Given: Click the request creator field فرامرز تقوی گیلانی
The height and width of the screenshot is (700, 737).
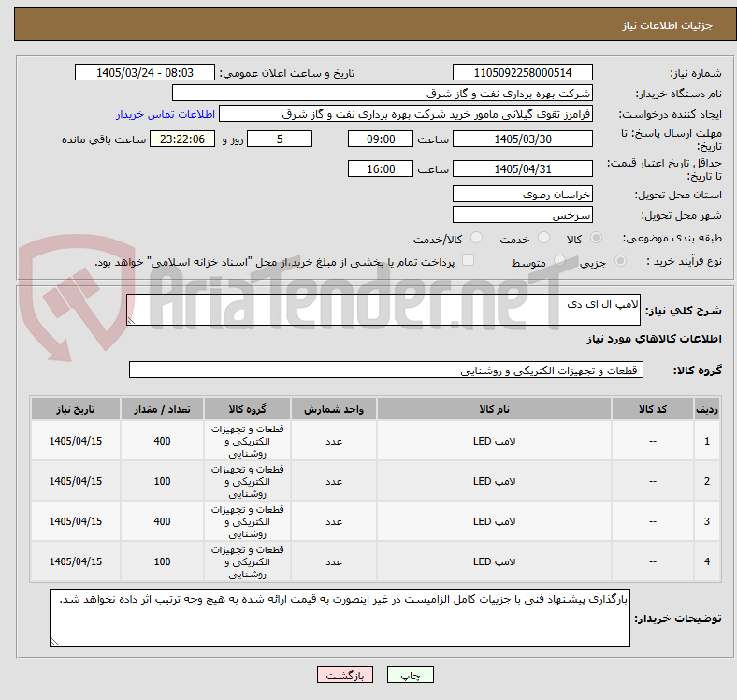Looking at the screenshot, I should tap(406, 114).
